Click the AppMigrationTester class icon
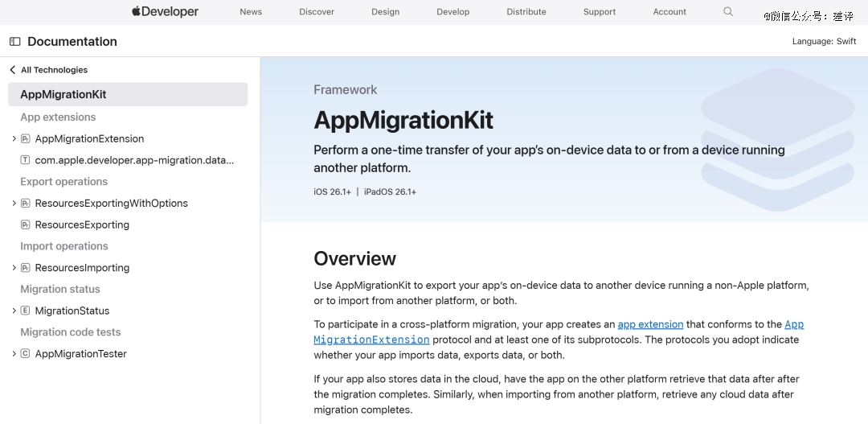Viewport: 868px width, 424px height. pyautogui.click(x=26, y=354)
